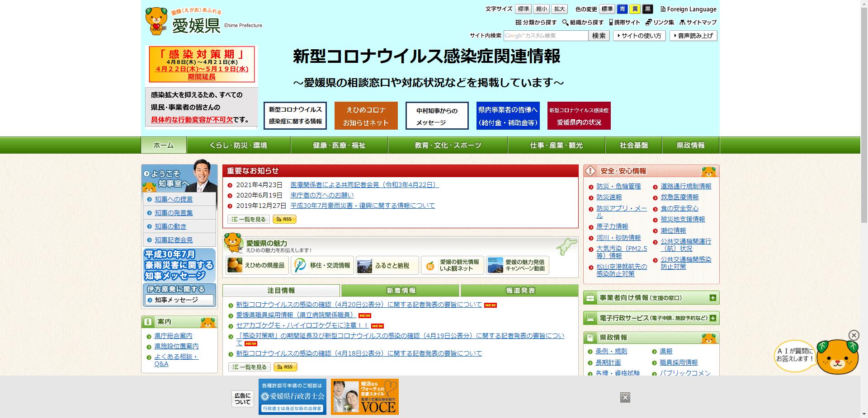Screen dimensions: 868x418
Task: Expand the 事業者向け情報 section
Action: point(713,298)
